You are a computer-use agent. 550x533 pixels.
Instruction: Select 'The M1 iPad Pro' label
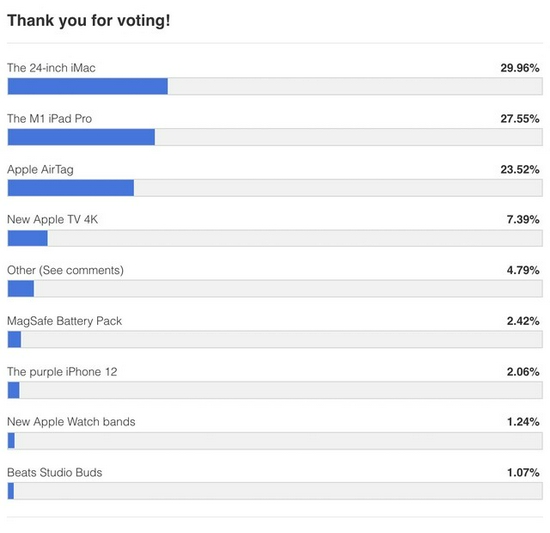(x=49, y=119)
